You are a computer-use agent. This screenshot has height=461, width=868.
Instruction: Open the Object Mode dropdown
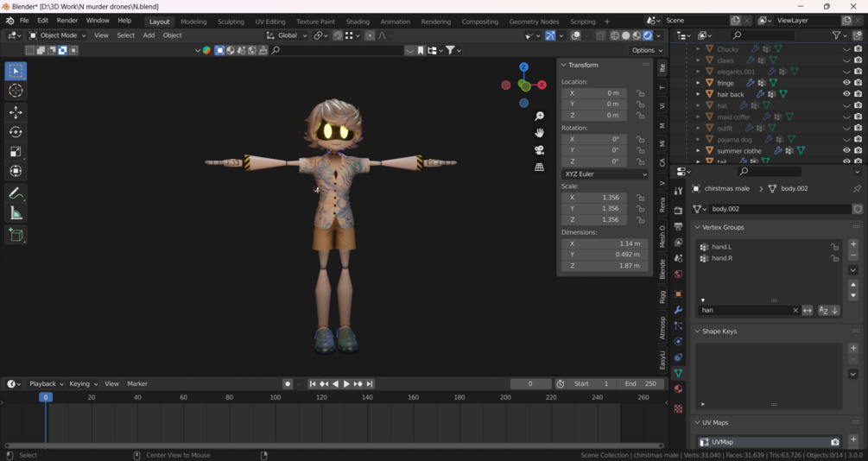(x=58, y=35)
